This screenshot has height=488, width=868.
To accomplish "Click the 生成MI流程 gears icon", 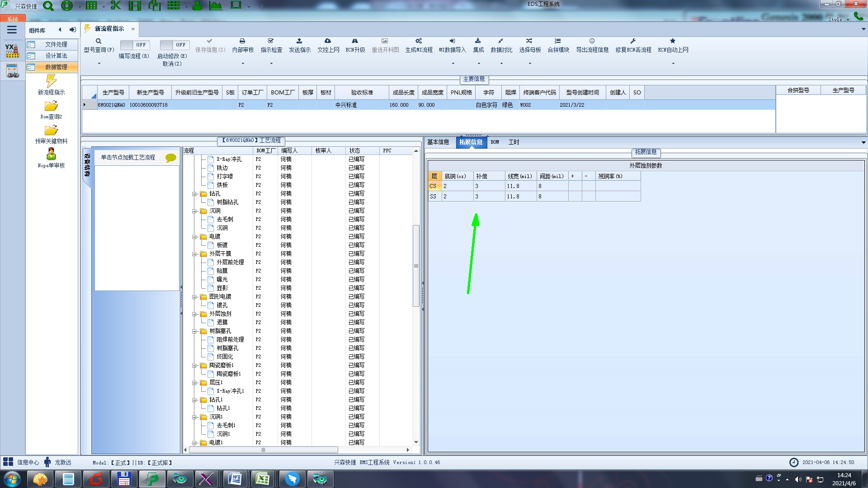I will [419, 41].
